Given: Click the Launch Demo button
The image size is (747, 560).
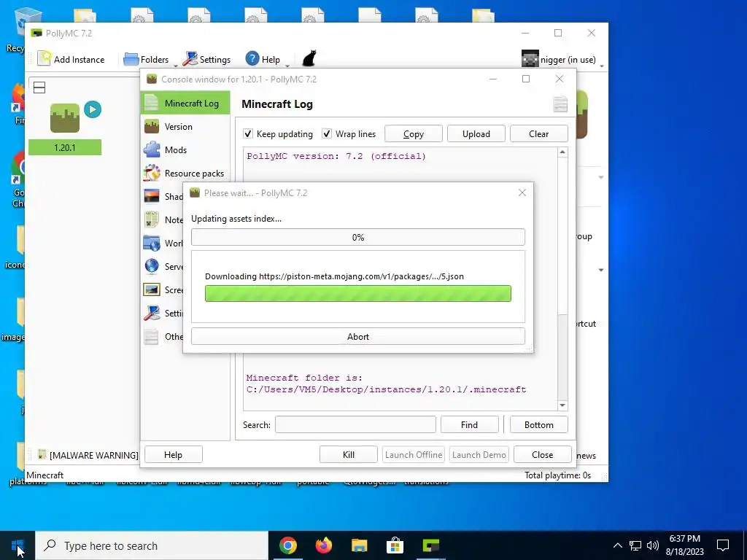Looking at the screenshot, I should coord(479,455).
